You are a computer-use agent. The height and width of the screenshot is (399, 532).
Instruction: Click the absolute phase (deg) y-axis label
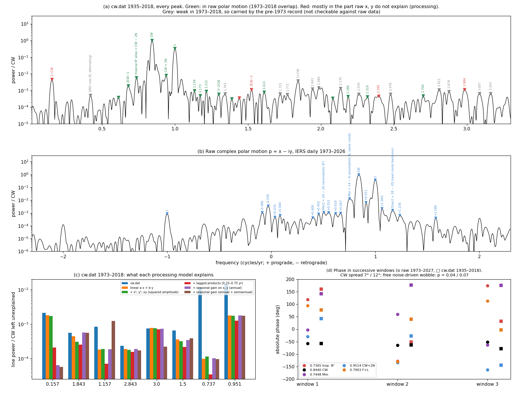(278, 329)
